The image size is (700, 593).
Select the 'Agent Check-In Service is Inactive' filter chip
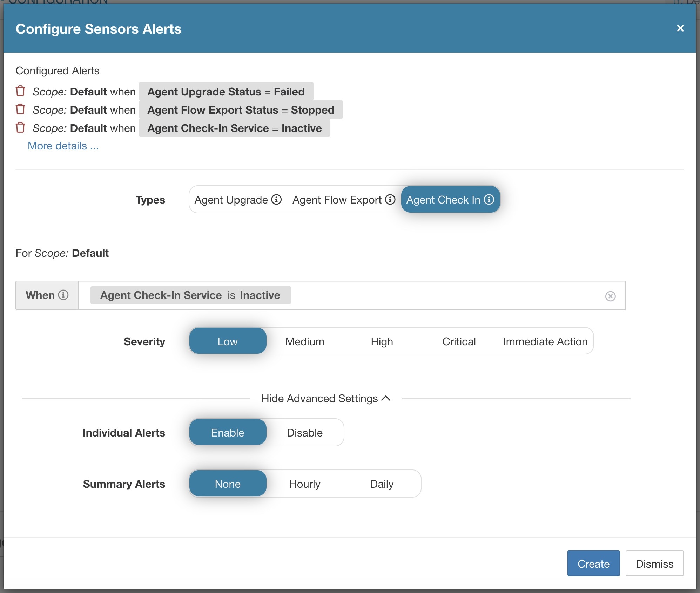coord(190,295)
